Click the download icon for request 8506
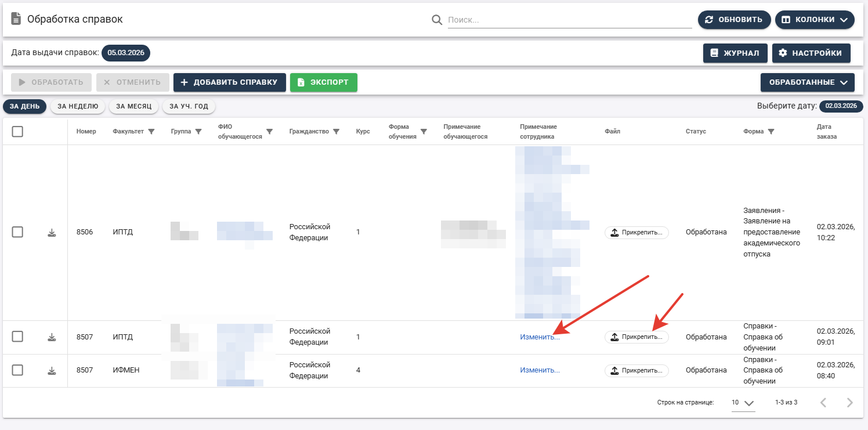 point(52,233)
